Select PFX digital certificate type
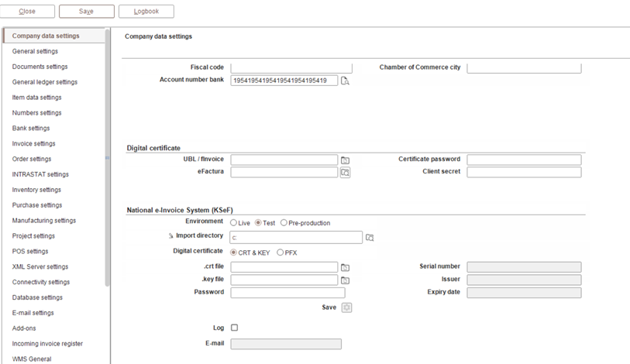Image resolution: width=630 pixels, height=364 pixels. coord(281,252)
